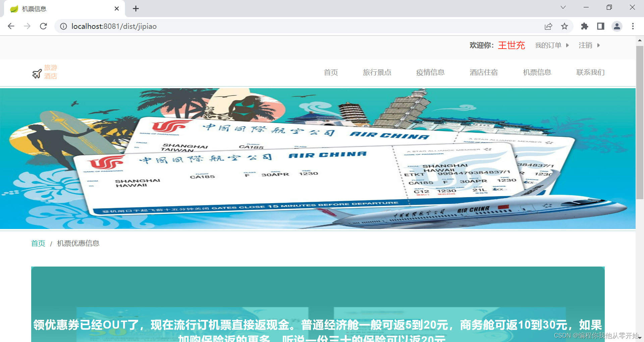Reload the current page
This screenshot has width=644, height=342.
[x=43, y=26]
